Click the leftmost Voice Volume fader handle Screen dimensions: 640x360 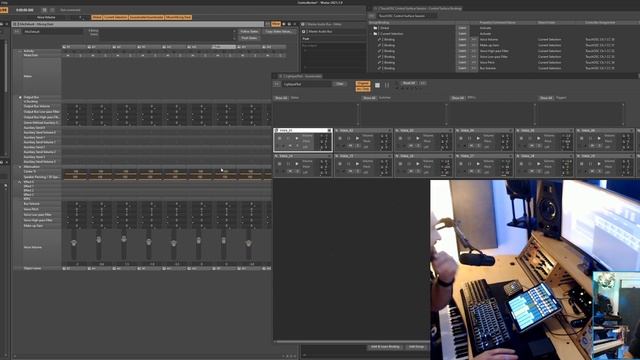point(74,243)
